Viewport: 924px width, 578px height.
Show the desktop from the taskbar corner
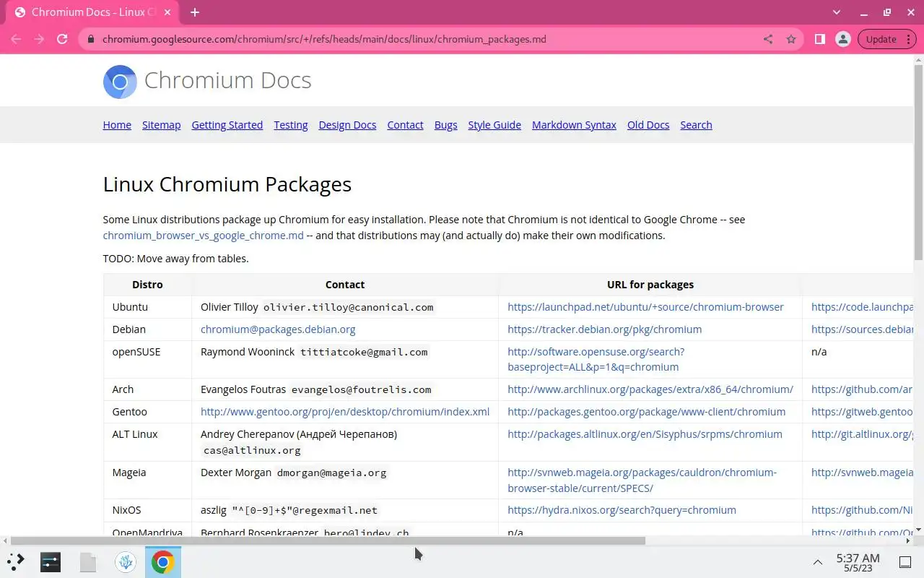point(905,562)
